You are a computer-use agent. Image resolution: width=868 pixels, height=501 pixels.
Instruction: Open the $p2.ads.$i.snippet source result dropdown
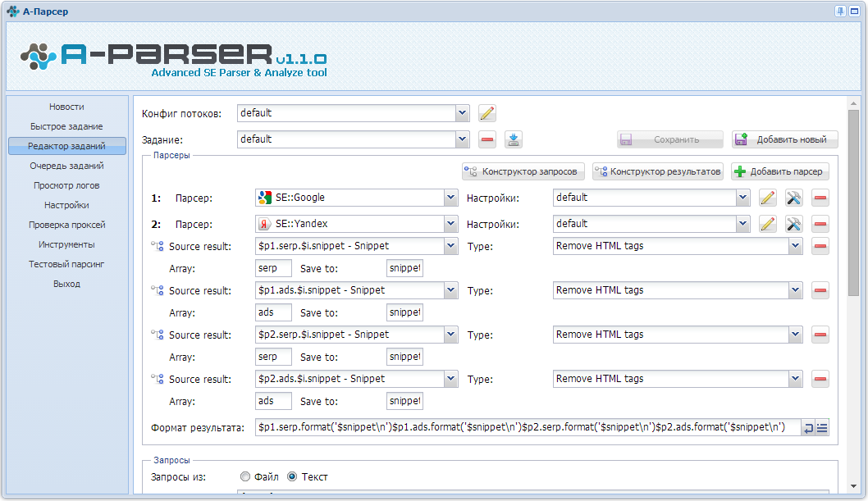[x=450, y=379]
